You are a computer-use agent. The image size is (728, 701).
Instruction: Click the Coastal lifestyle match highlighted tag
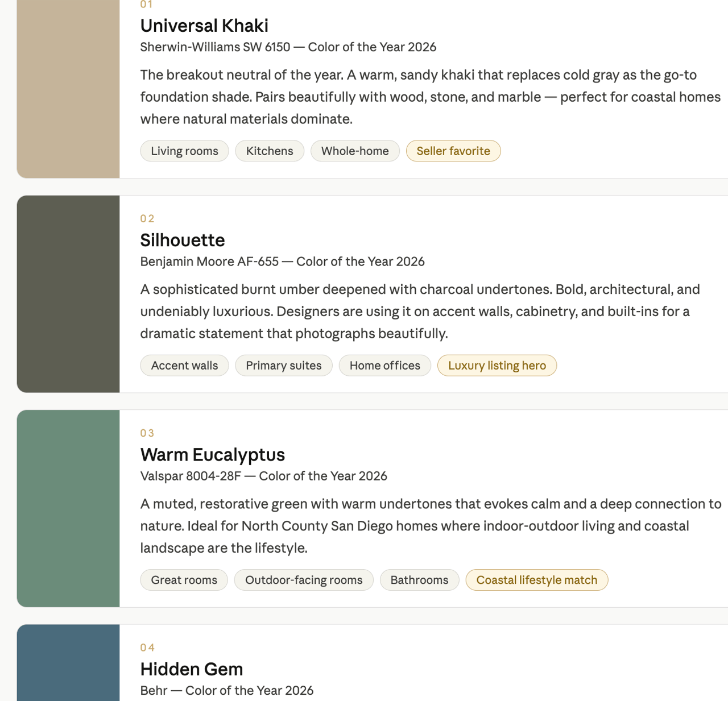pos(536,579)
